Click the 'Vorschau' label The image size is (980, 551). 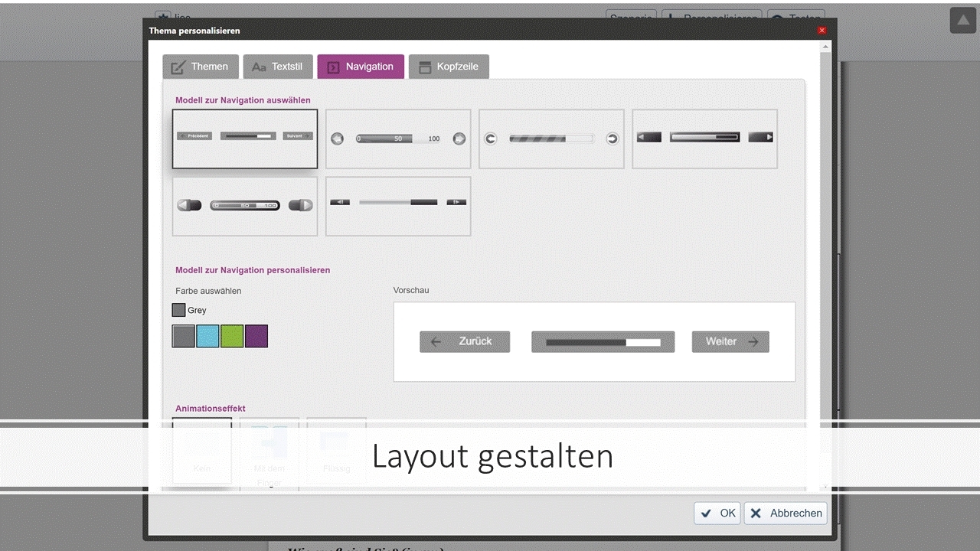[411, 291]
